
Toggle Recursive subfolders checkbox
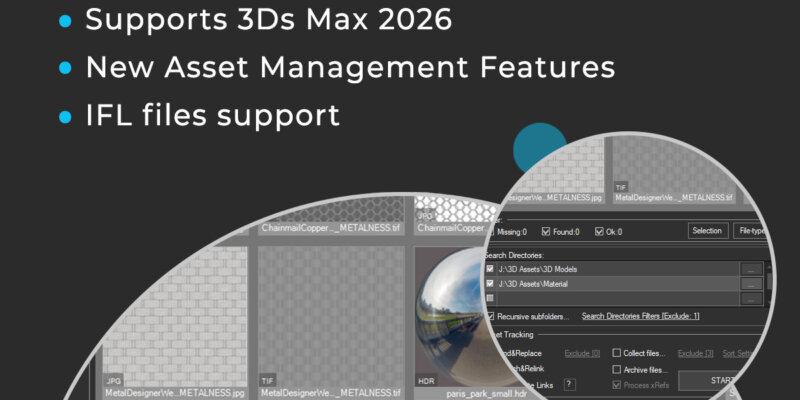pyautogui.click(x=490, y=316)
